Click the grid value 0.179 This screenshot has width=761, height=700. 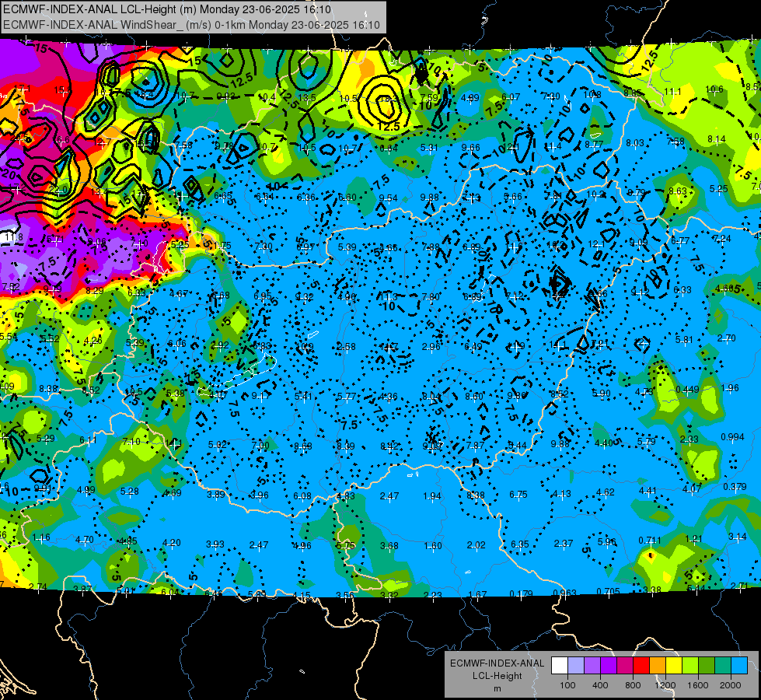(x=522, y=593)
